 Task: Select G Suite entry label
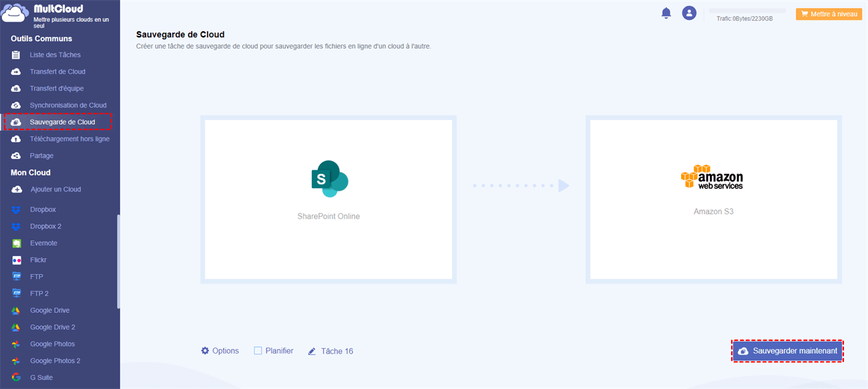(41, 378)
